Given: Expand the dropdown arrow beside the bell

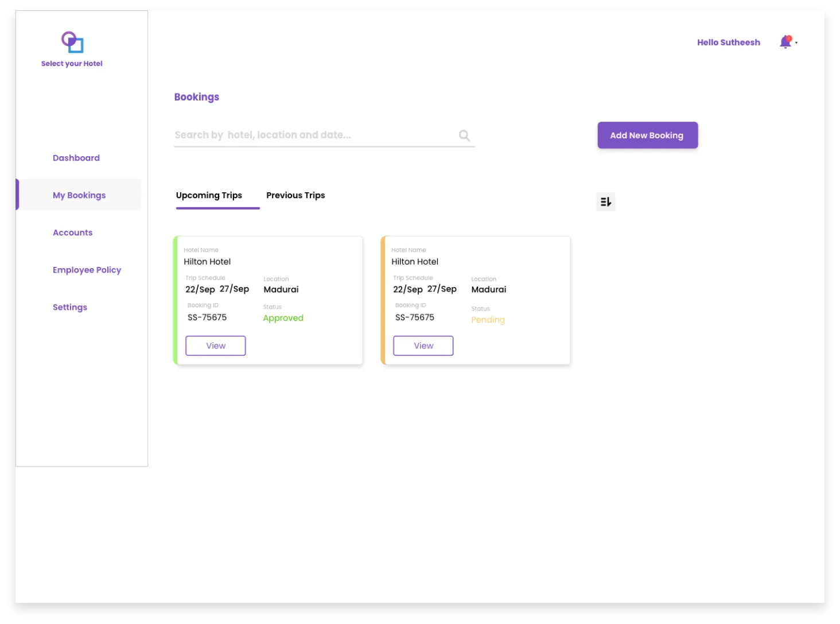Looking at the screenshot, I should pyautogui.click(x=796, y=43).
